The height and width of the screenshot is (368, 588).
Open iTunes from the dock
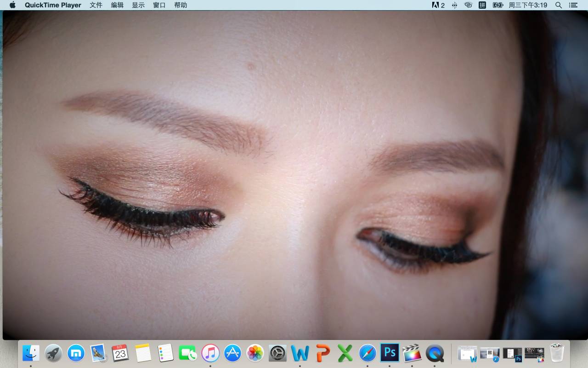click(210, 353)
